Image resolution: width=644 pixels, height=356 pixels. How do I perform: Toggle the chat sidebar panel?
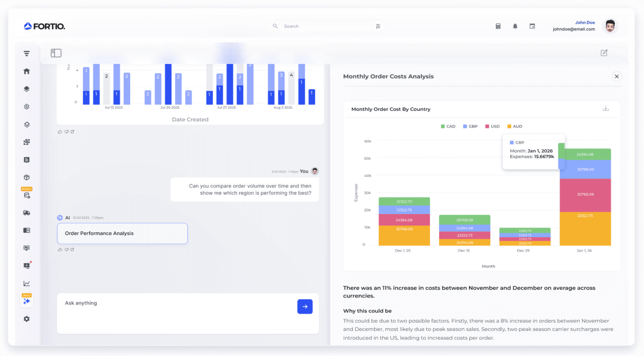tap(56, 53)
